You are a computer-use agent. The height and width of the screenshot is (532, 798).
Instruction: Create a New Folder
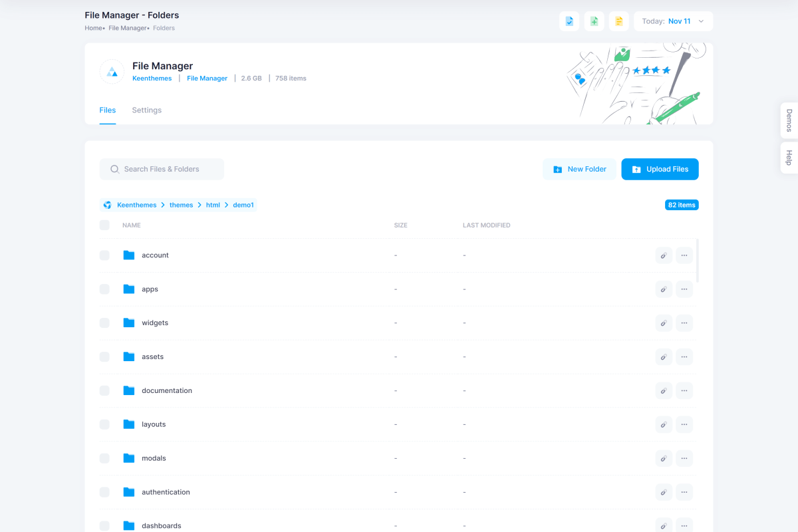[579, 169]
